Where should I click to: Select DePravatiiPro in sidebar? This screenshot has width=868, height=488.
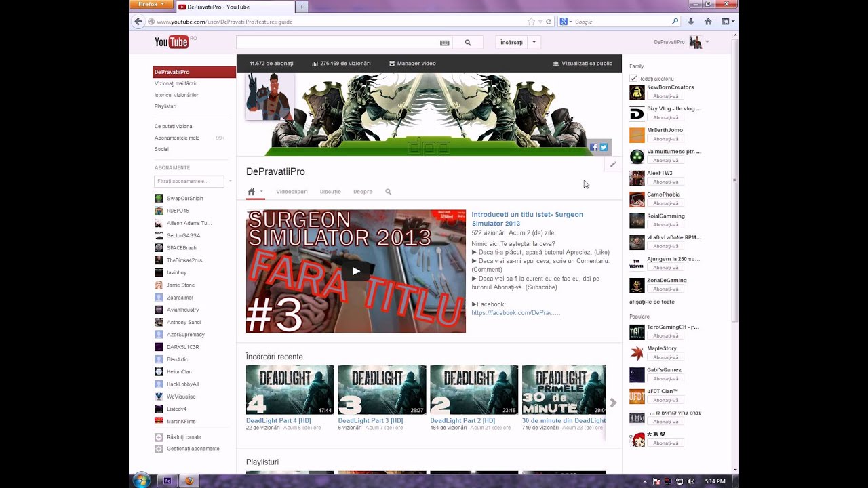(x=194, y=72)
